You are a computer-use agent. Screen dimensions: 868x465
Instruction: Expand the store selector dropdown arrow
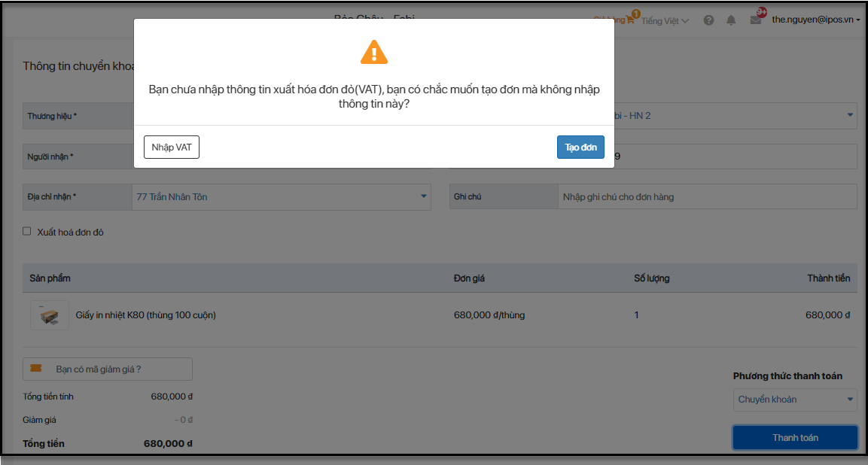850,115
